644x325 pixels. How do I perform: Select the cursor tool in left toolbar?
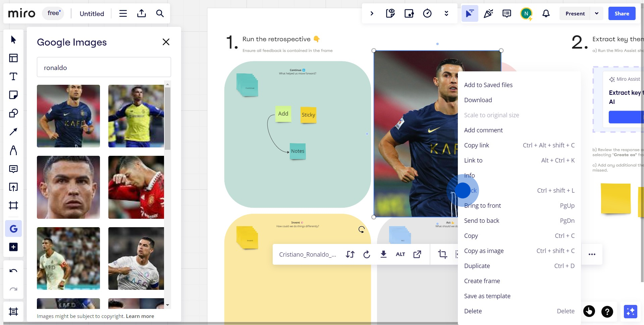point(13,40)
